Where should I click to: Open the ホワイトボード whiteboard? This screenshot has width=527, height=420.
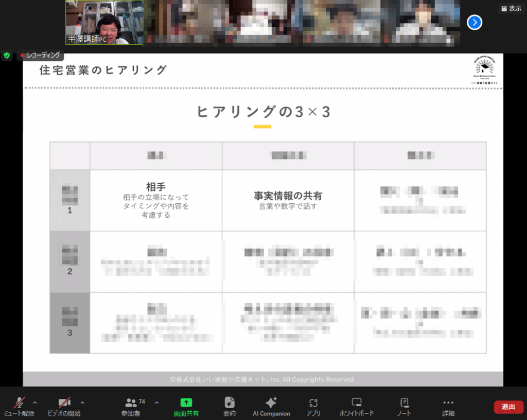357,406
